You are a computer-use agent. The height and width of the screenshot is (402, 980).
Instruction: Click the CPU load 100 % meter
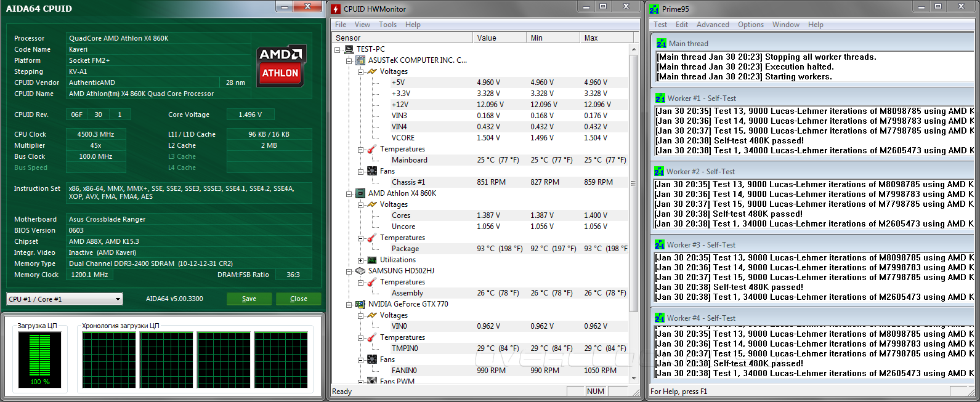40,359
